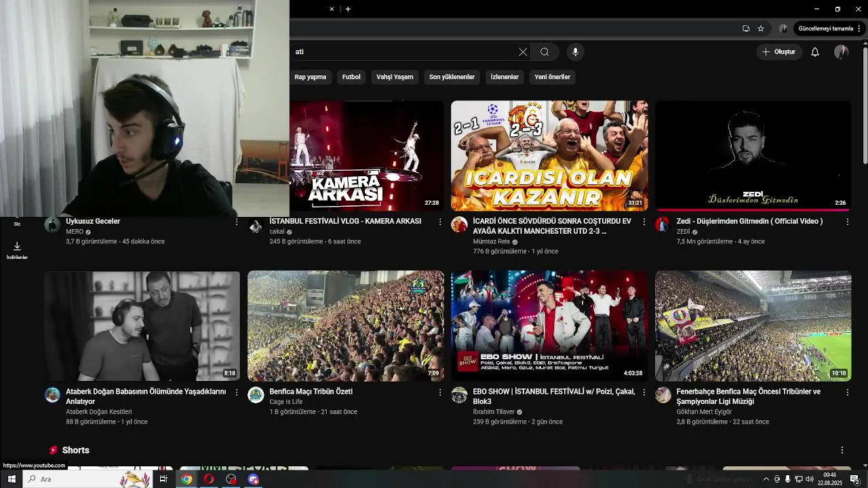
Task: Click the YouTube search magnifier button
Action: click(x=545, y=52)
